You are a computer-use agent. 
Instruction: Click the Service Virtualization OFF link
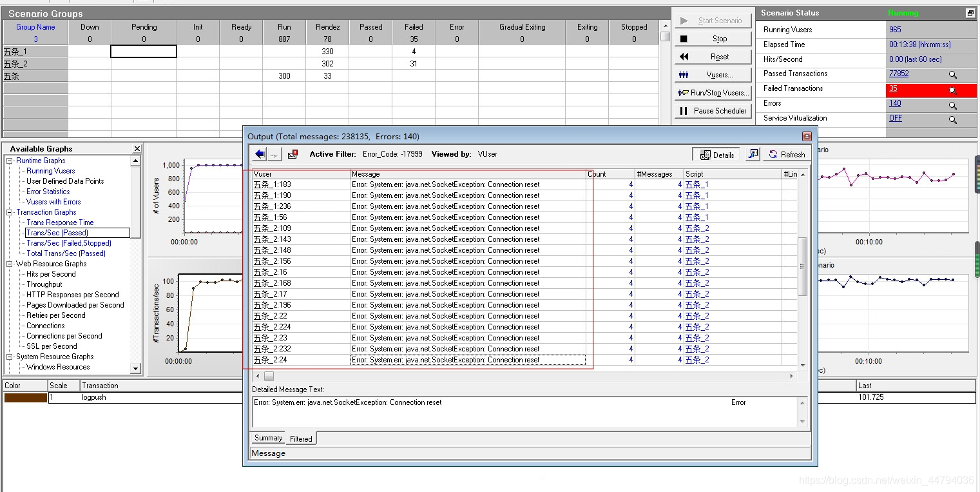896,118
